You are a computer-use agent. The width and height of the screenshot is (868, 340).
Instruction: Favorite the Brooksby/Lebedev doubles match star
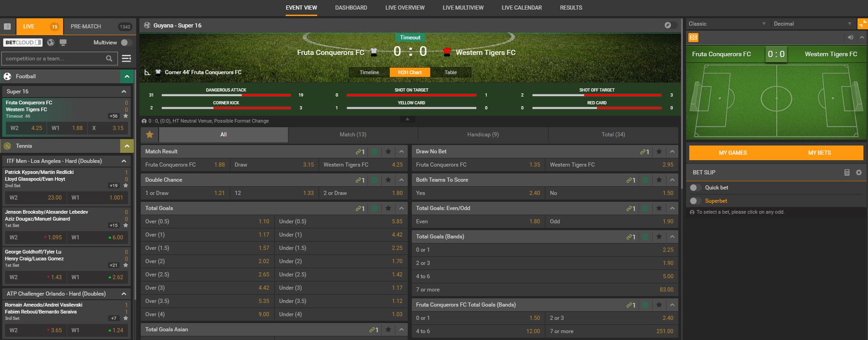pyautogui.click(x=126, y=226)
